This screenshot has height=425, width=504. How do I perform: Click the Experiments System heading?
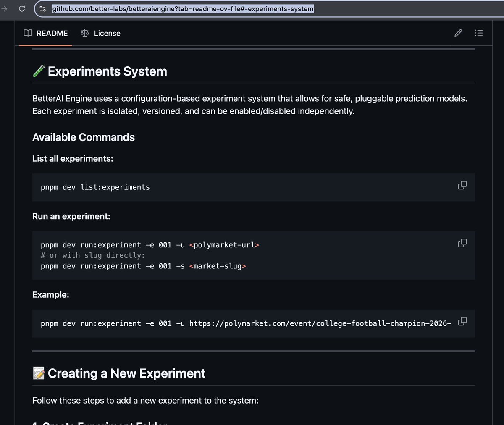point(107,71)
